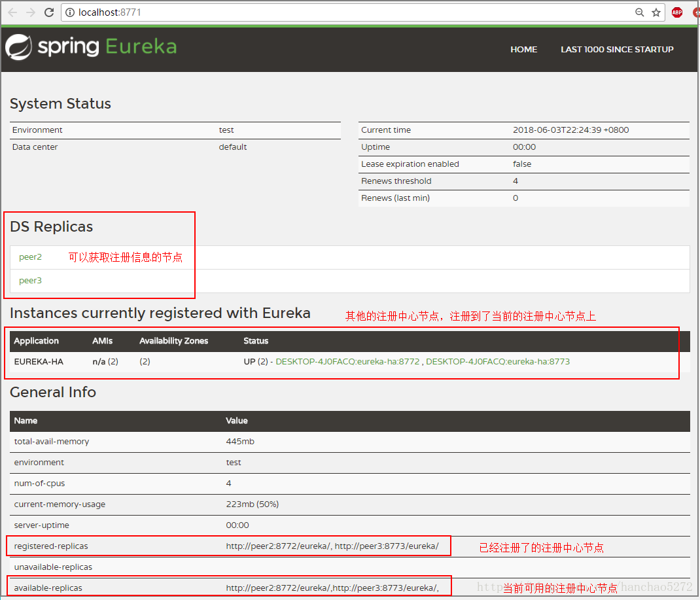Reload the page with refresh icon
The image size is (700, 600).
pyautogui.click(x=49, y=12)
